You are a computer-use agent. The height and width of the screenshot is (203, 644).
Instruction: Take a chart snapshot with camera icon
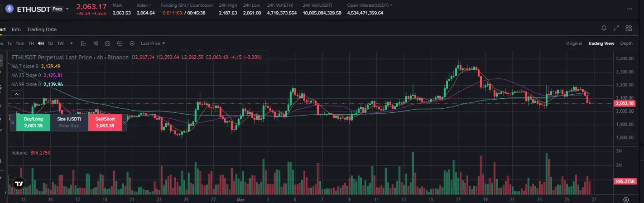click(x=108, y=43)
